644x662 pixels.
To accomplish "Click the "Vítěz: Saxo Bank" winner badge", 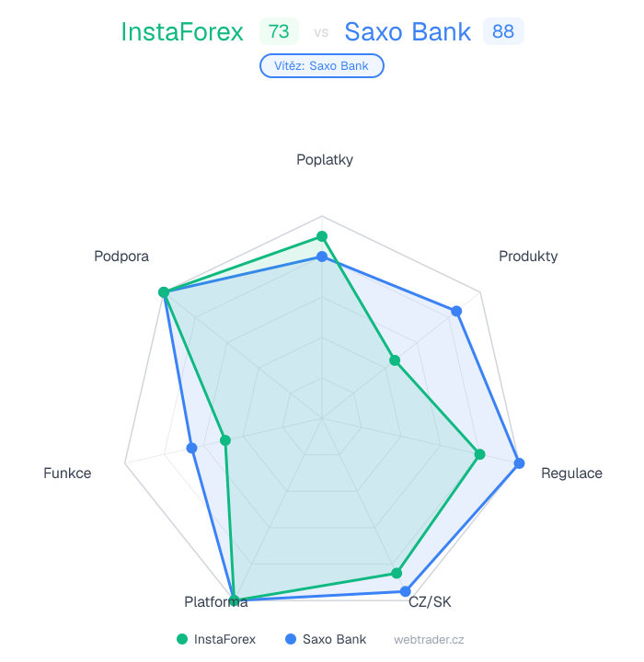I will tap(322, 66).
